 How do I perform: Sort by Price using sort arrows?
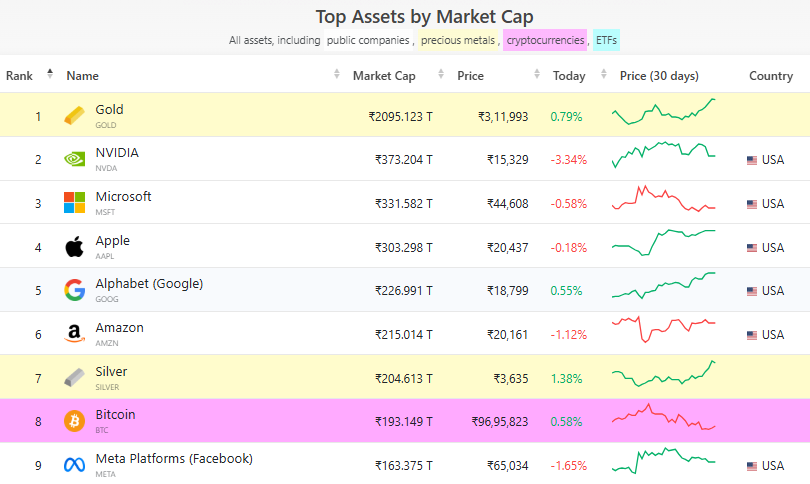pos(537,74)
